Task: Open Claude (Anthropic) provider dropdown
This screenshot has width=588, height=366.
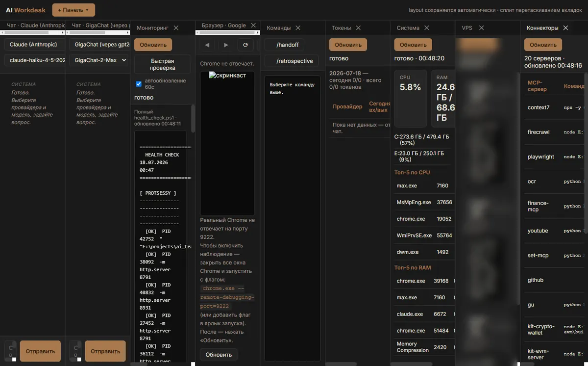Action: click(x=34, y=45)
